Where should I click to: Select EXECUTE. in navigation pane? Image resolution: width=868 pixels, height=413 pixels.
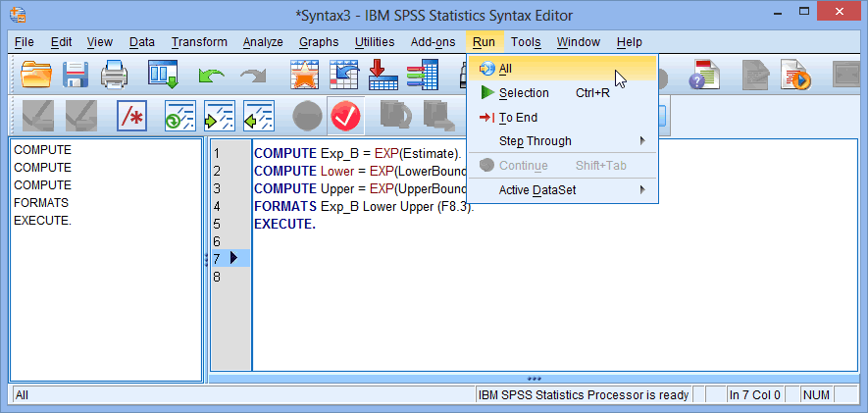(42, 221)
